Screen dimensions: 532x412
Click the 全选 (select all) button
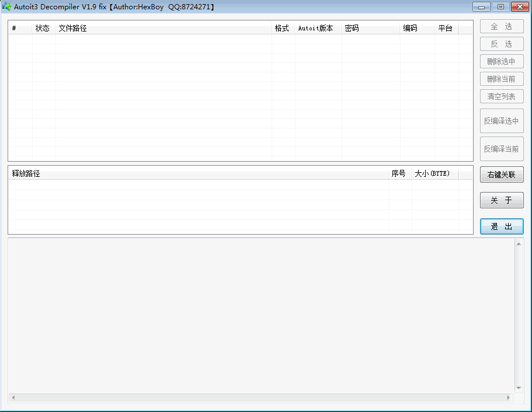point(502,26)
